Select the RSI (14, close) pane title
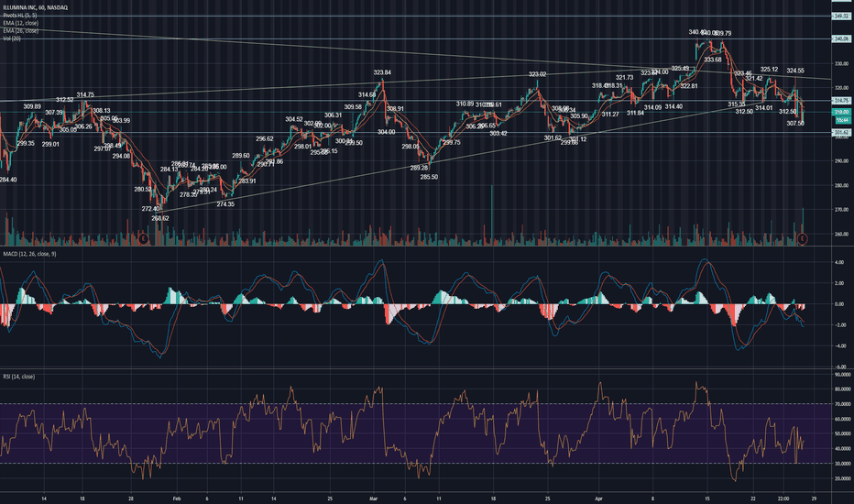Viewport: 854px width, 504px height. (x=19, y=377)
